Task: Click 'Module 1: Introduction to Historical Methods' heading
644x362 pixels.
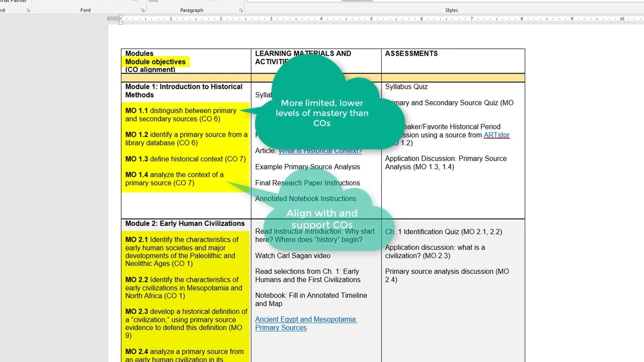Action: [x=184, y=90]
